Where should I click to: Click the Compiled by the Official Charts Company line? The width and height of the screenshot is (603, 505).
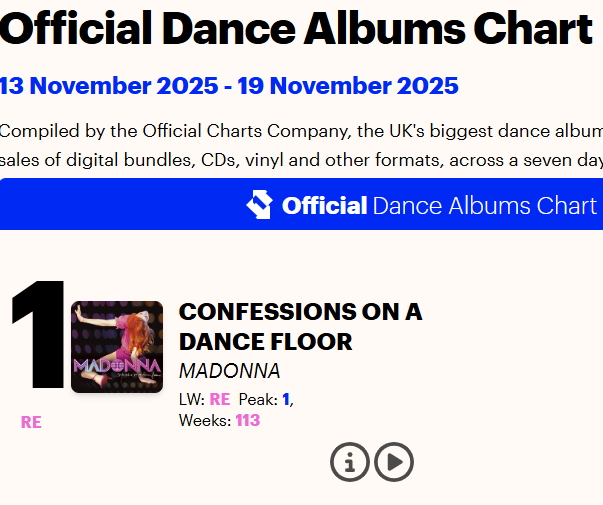(x=300, y=132)
